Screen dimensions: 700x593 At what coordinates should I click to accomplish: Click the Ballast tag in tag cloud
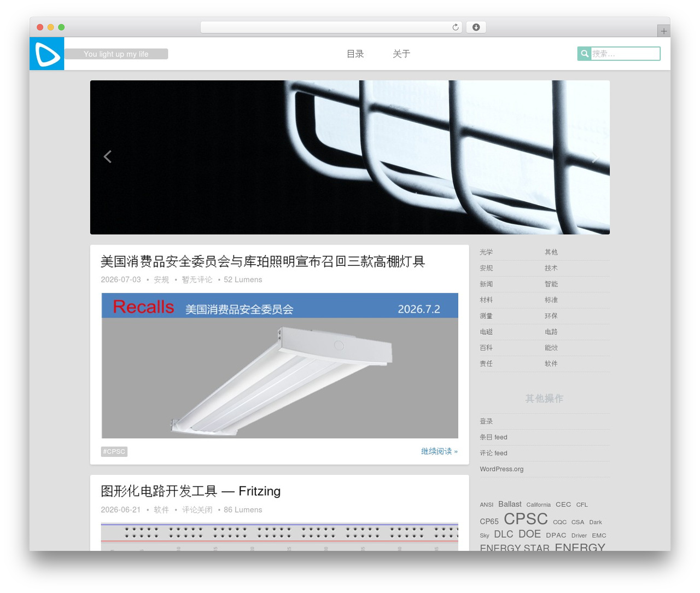[510, 504]
